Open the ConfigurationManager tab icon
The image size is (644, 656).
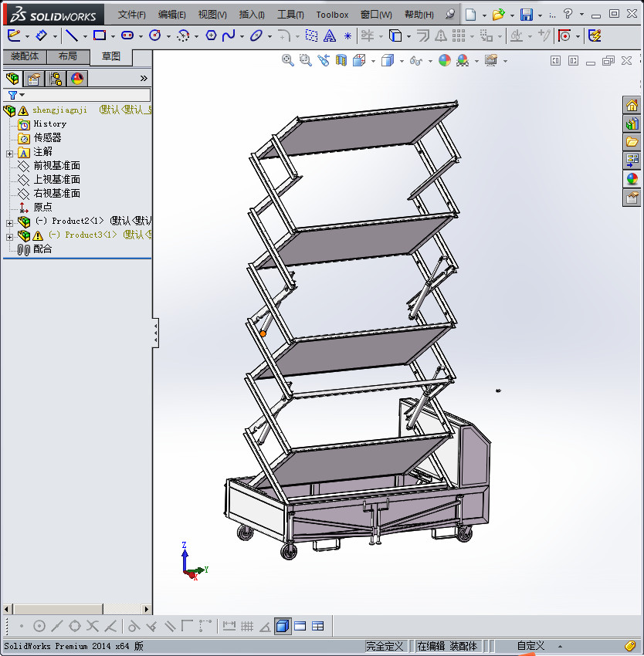click(56, 78)
